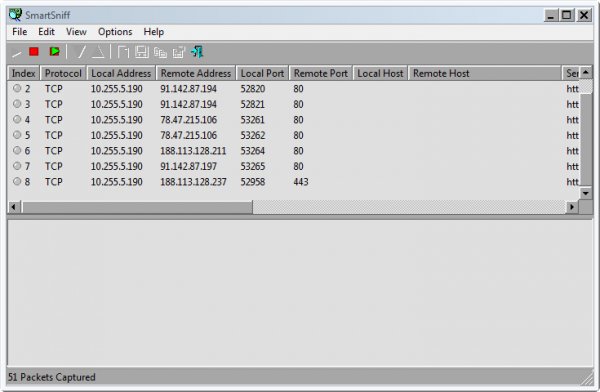Click the horizontal scrollbar right arrow
This screenshot has width=600, height=392.
point(572,207)
